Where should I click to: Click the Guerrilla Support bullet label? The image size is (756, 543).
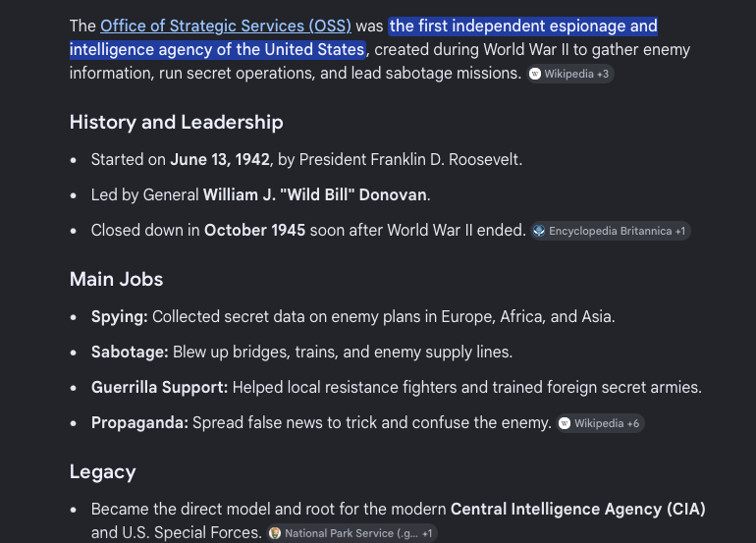click(160, 387)
